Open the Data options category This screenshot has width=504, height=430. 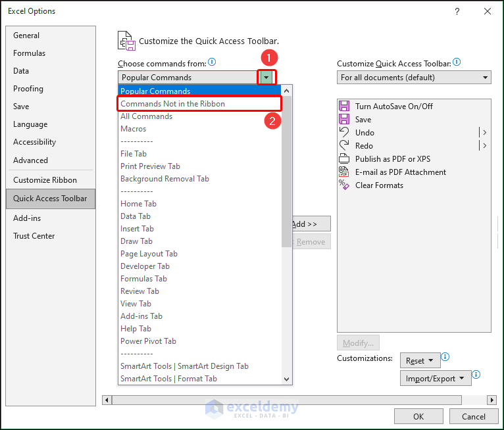tap(51, 71)
